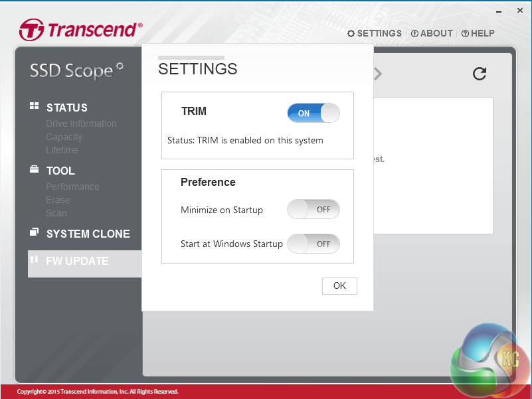Close the SSD Scope window

coord(520,11)
